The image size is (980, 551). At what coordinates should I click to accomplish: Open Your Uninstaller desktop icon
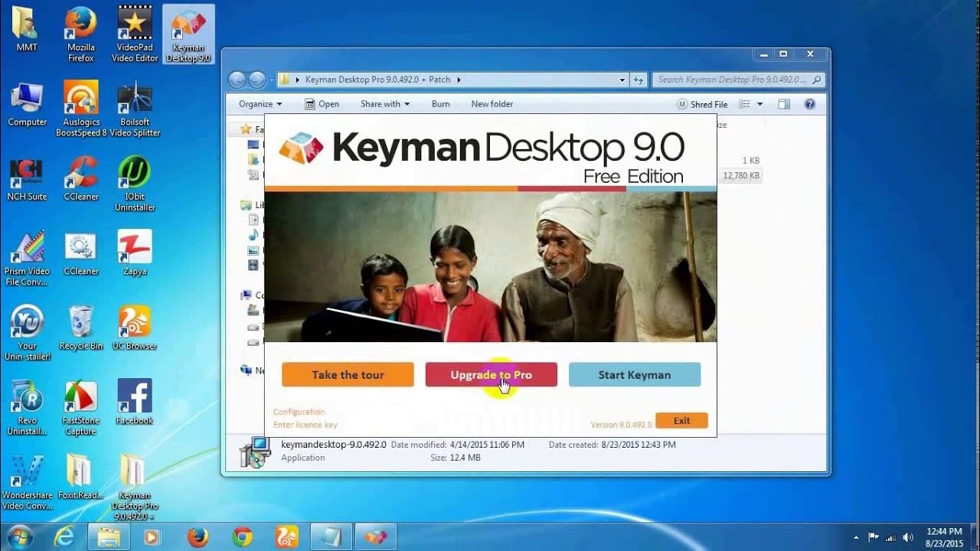[x=27, y=333]
